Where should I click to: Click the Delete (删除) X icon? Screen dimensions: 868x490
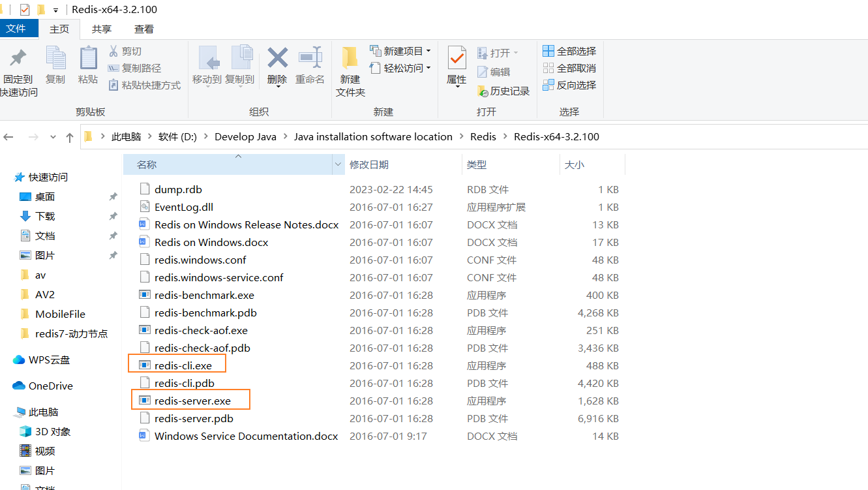[x=278, y=57]
